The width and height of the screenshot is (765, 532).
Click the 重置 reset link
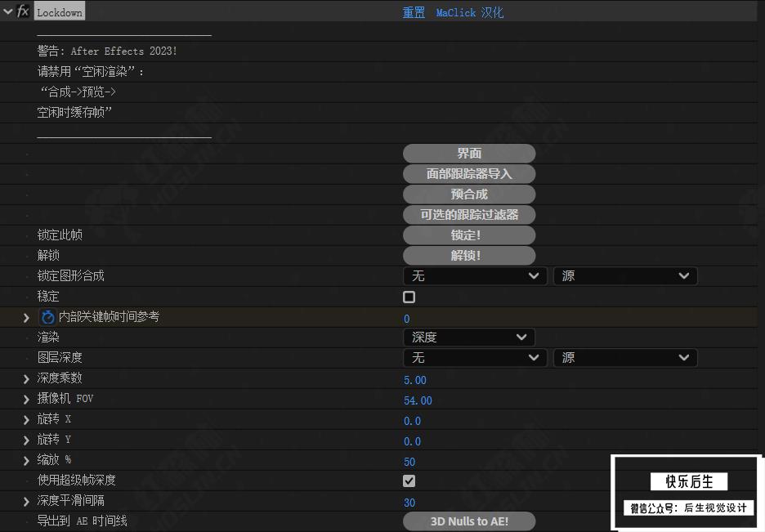click(414, 13)
